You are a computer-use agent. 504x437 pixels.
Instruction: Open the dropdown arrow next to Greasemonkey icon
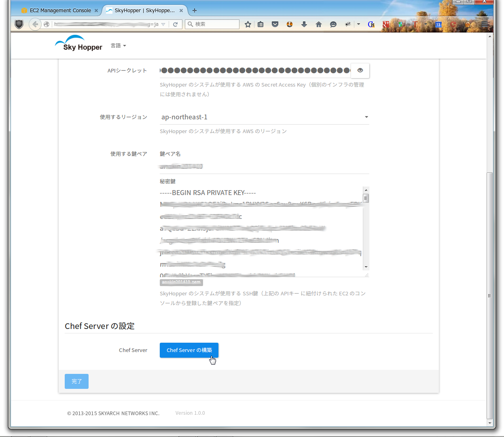tap(358, 24)
